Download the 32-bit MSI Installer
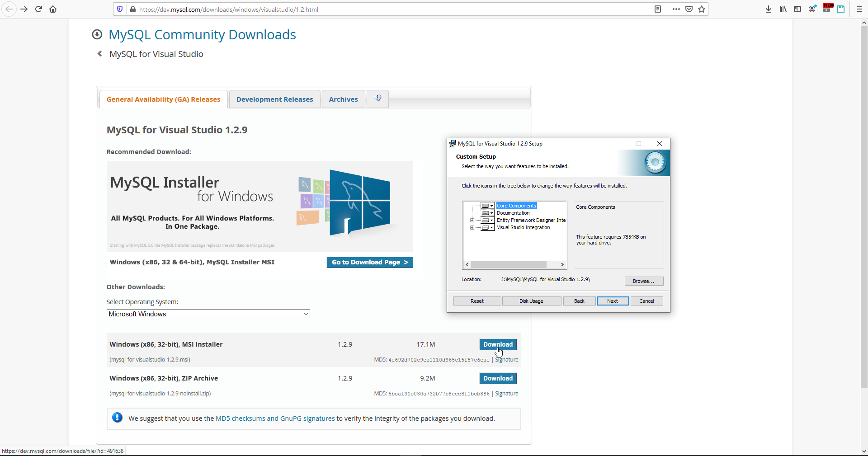 point(498,344)
